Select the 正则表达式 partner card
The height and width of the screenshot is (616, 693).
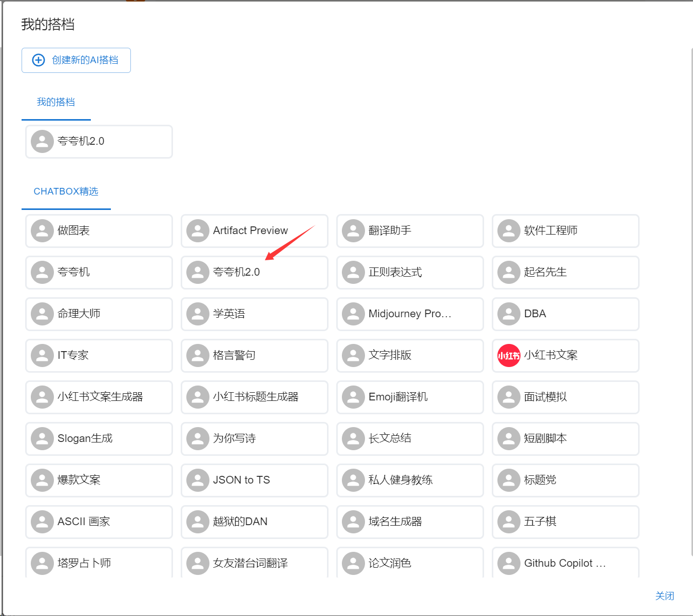pos(410,273)
